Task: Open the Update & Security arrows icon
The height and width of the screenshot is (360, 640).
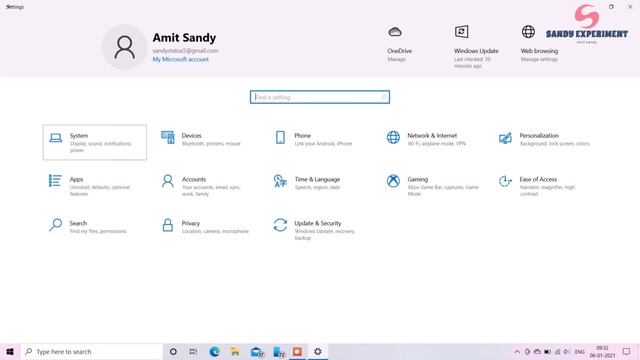Action: coord(280,225)
